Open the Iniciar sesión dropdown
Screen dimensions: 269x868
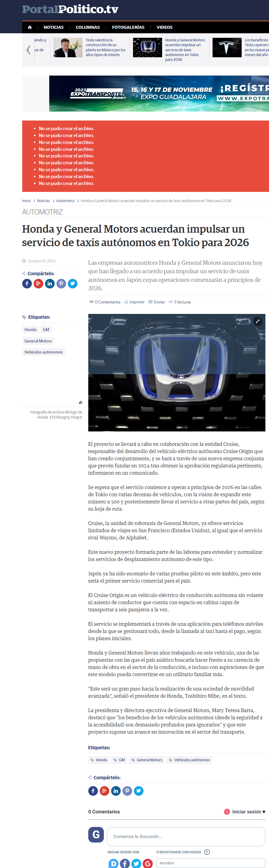click(249, 812)
